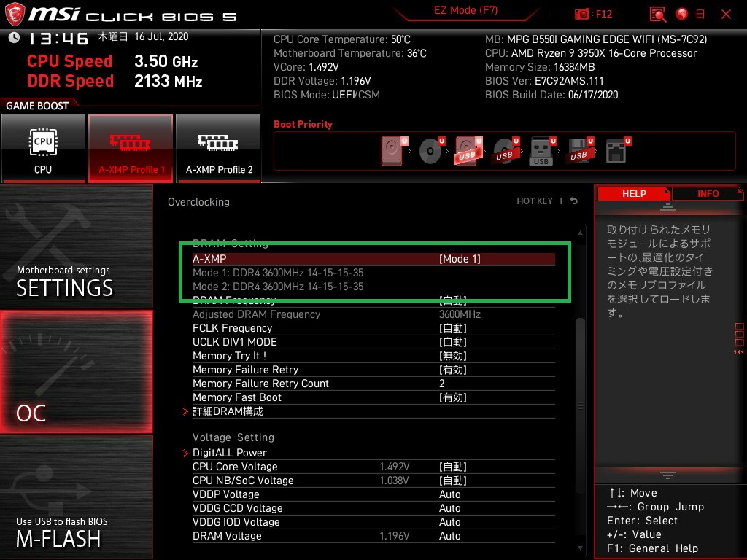Toggle Game Boost CPU button
Image resolution: width=747 pixels, height=560 pixels.
(43, 148)
